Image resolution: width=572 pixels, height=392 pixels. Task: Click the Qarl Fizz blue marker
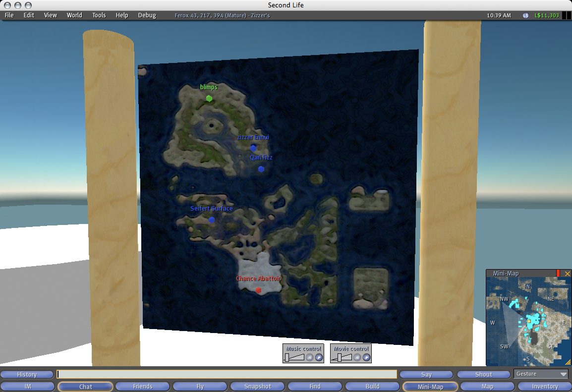click(261, 169)
